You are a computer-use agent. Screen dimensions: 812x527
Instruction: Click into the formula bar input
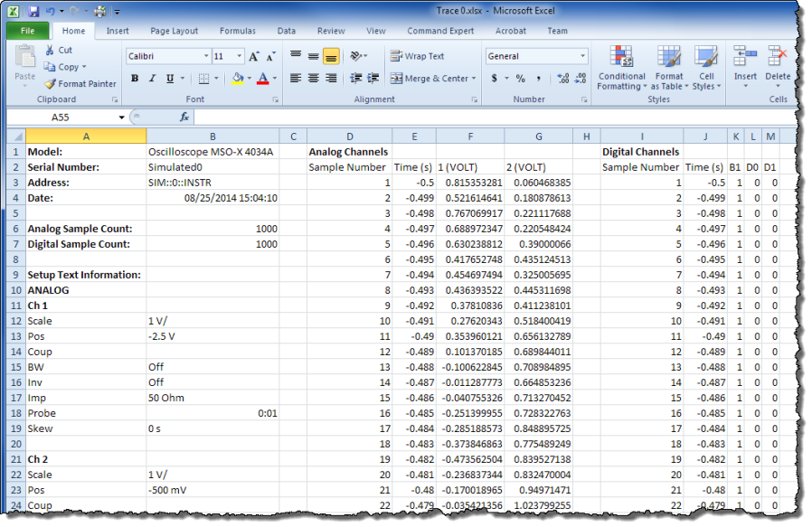click(495, 117)
